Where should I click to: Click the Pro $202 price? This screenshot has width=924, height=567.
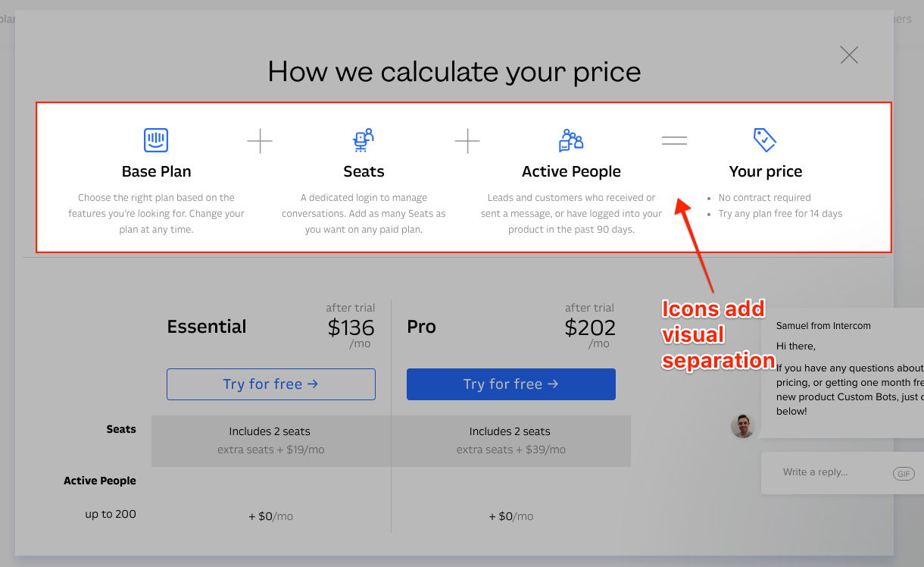[590, 327]
